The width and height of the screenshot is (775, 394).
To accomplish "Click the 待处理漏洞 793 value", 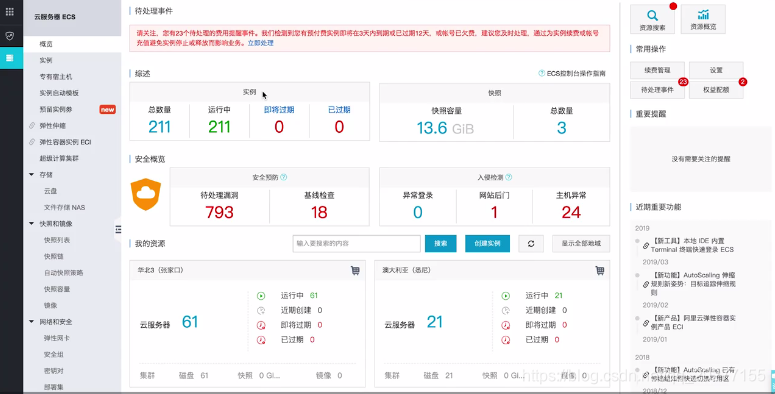I will pos(219,212).
